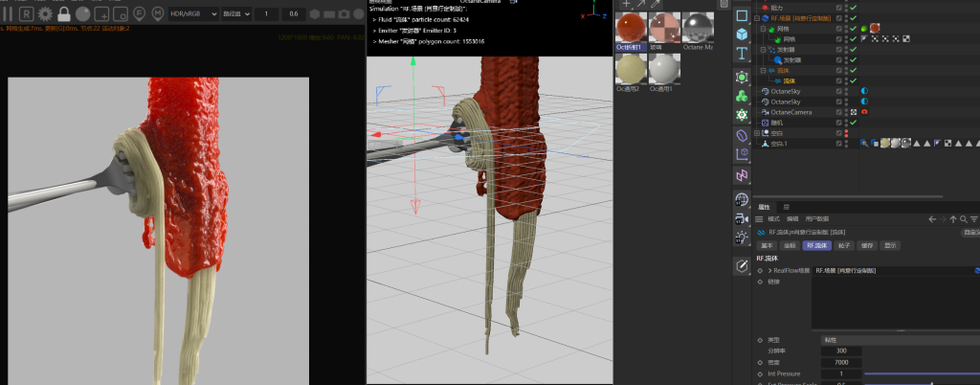Open the HDR/sRGB color space dropdown
This screenshot has height=385, width=980.
click(193, 13)
